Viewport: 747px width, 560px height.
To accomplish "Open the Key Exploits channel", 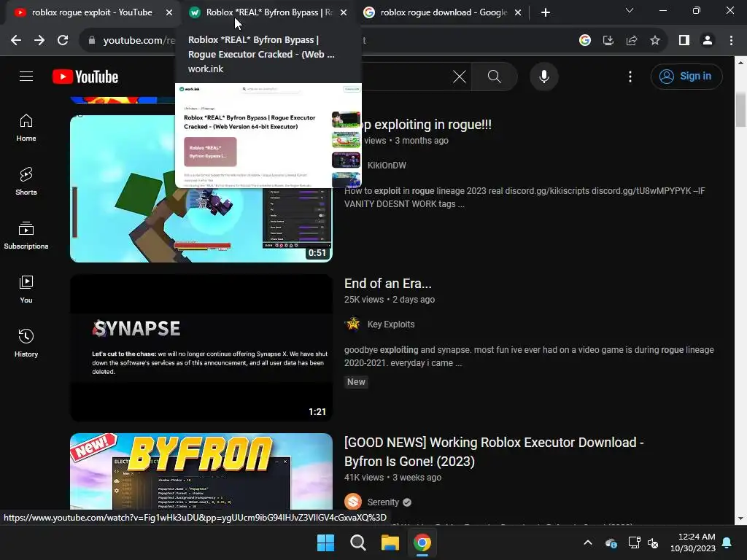I will [x=391, y=324].
